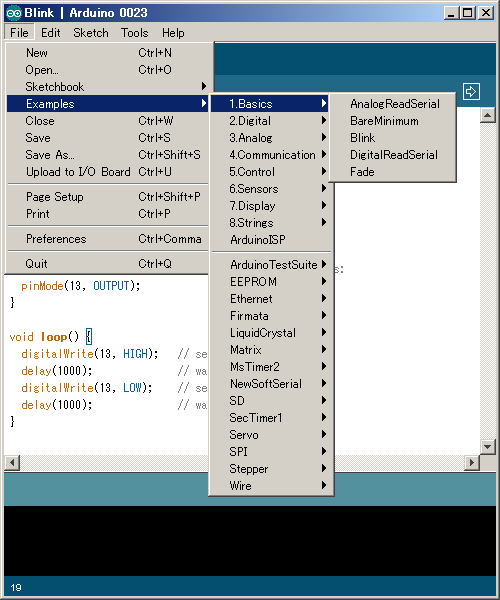Expand the Firmata library examples
The width and height of the screenshot is (500, 600).
(x=271, y=316)
